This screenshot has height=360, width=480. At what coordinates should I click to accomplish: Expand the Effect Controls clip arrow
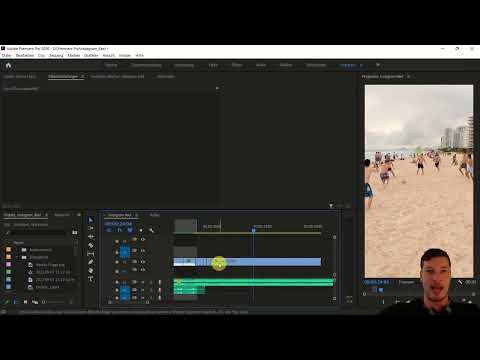[x=217, y=88]
